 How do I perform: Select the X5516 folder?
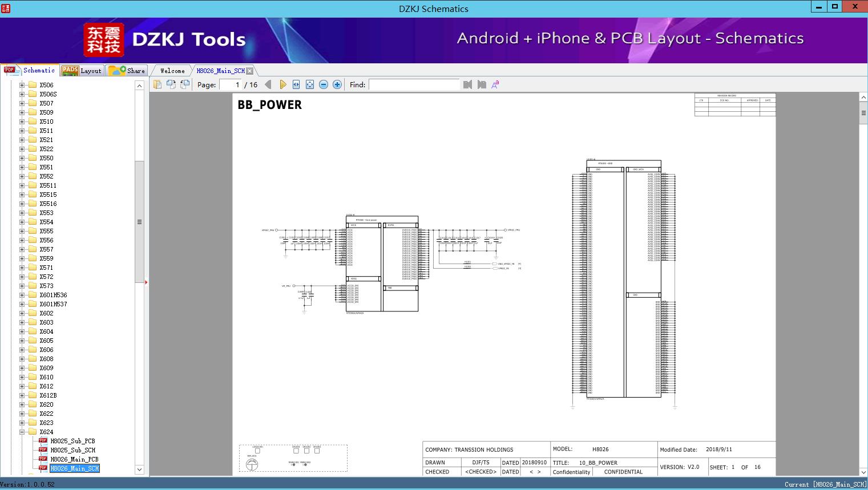tap(48, 204)
